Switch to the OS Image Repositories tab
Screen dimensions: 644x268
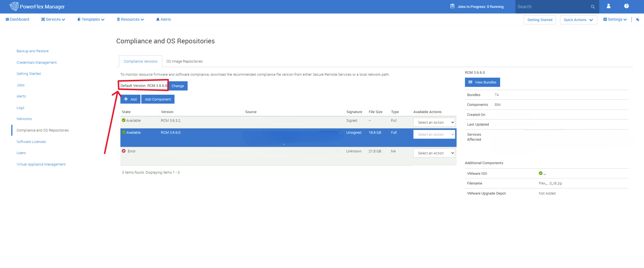tap(185, 61)
